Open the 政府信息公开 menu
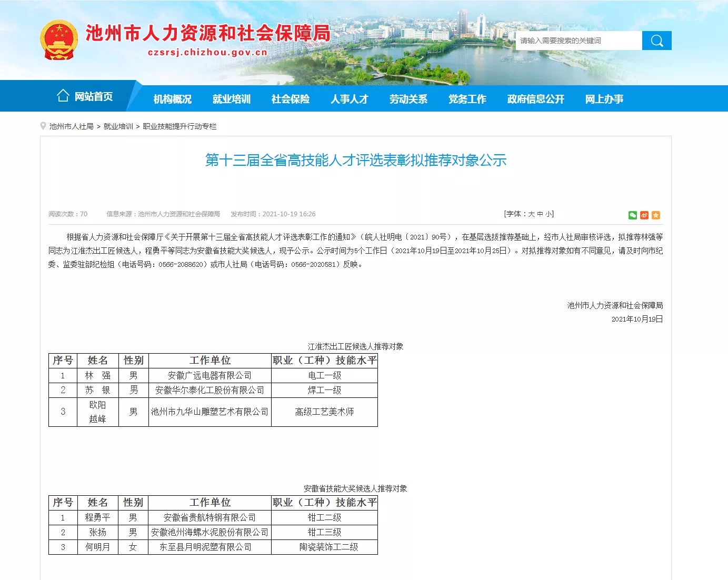728x580 pixels. (536, 99)
